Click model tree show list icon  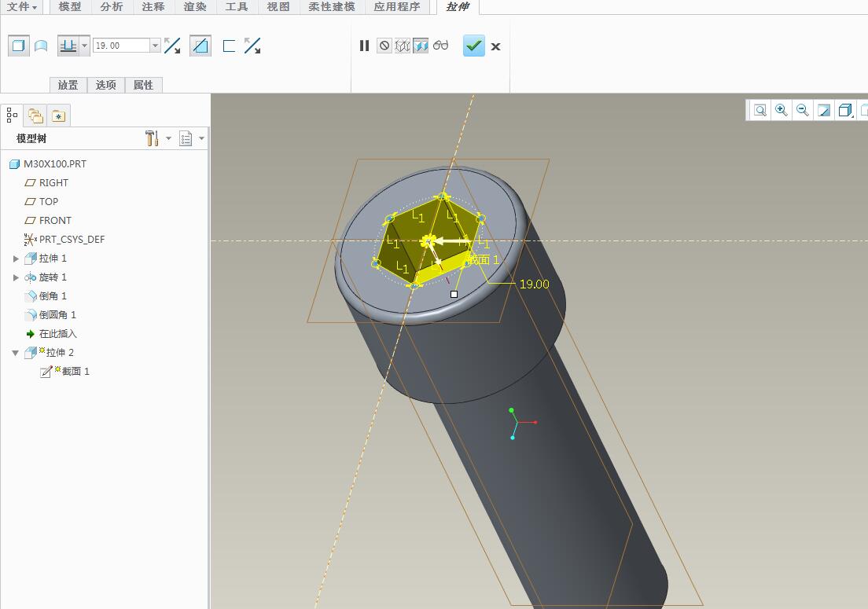[x=186, y=138]
